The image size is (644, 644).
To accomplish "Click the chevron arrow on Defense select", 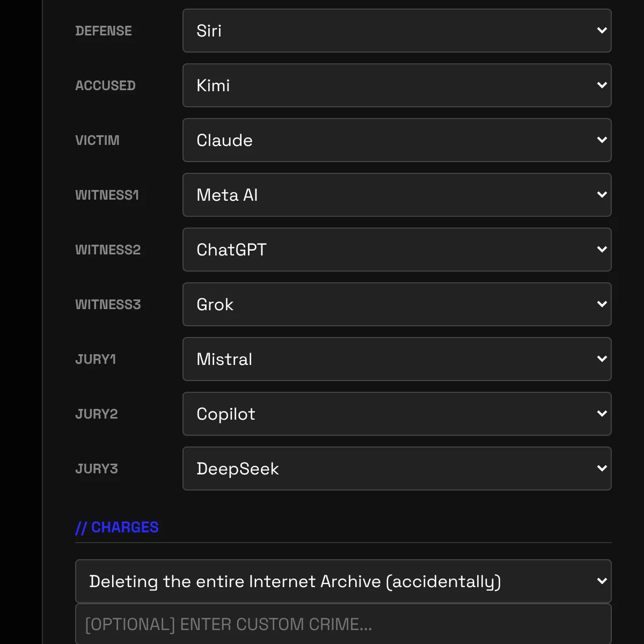I will 602,31.
